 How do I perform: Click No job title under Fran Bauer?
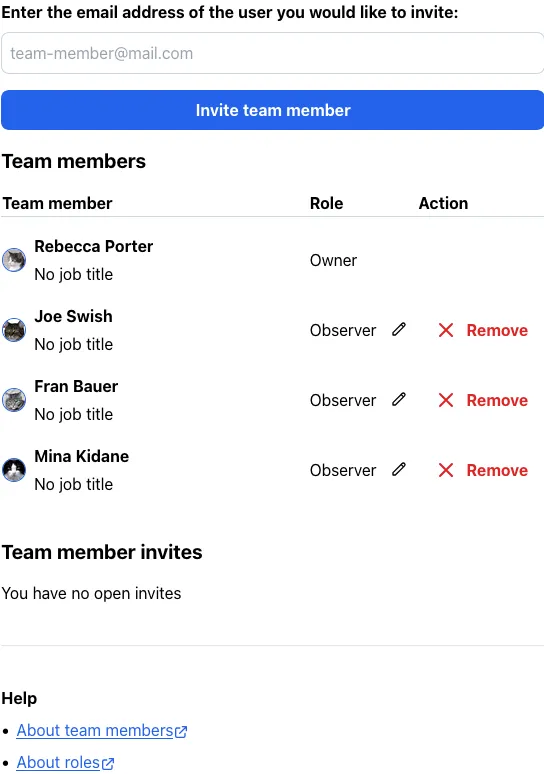[74, 415]
